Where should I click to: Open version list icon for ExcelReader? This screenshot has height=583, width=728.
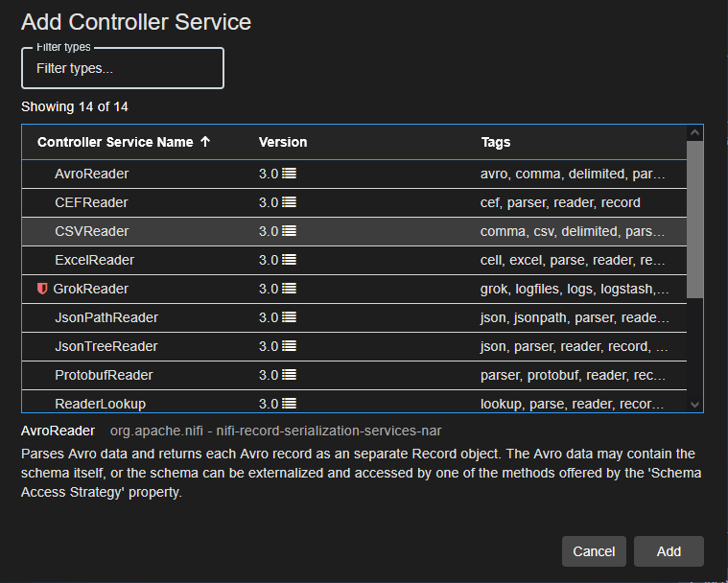click(289, 260)
